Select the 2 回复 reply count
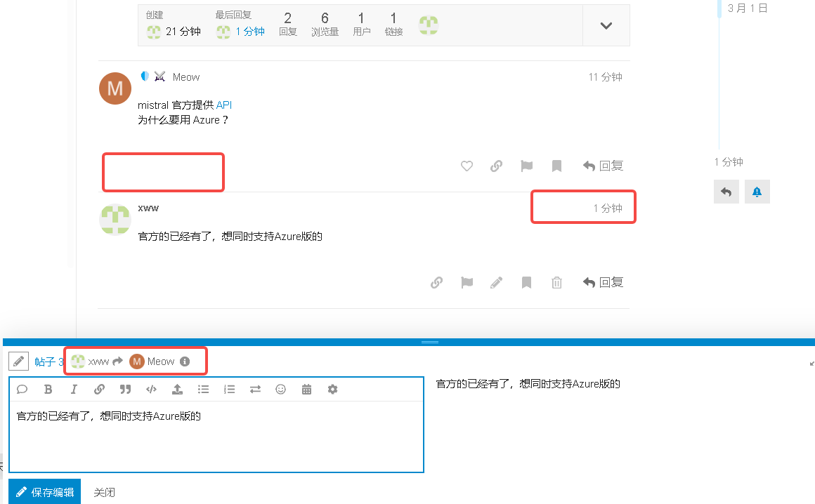 [x=288, y=25]
